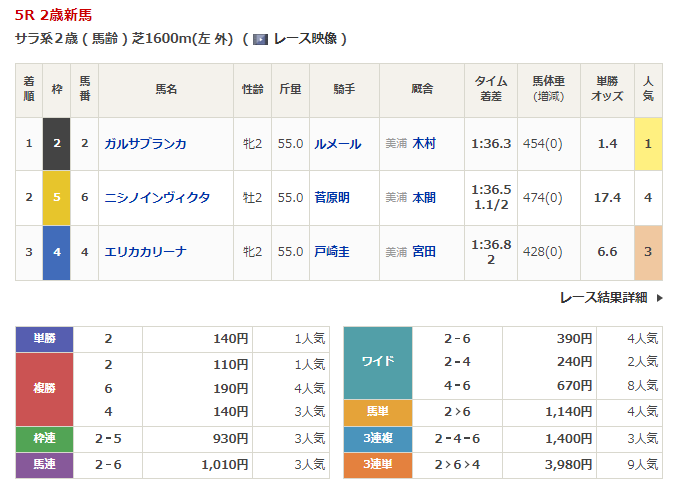Click trainer 本間

click(x=424, y=198)
